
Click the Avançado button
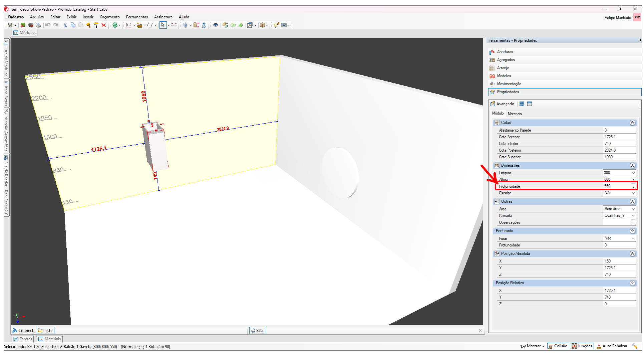[502, 104]
